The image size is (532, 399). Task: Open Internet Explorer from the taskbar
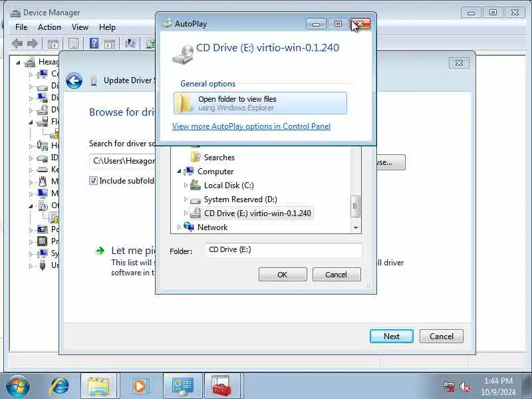pyautogui.click(x=59, y=386)
